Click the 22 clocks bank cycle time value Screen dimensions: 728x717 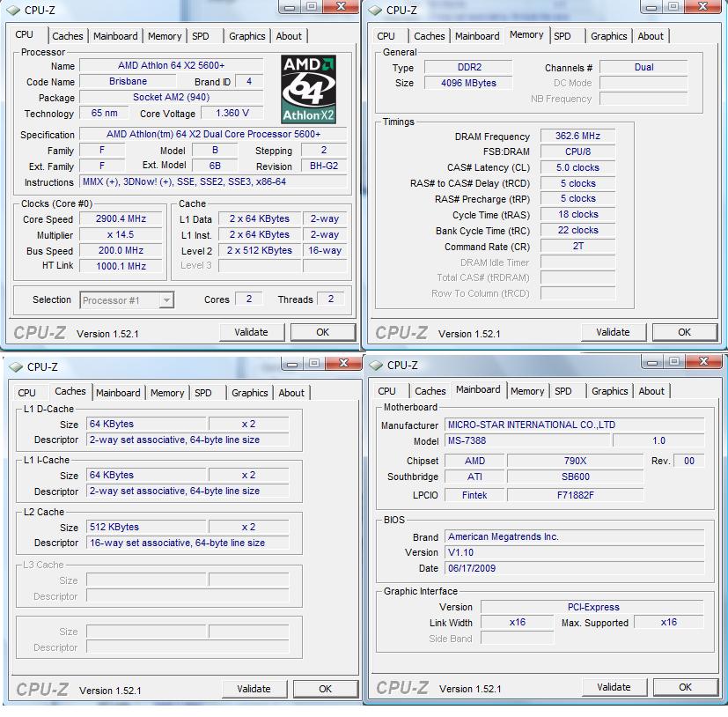coord(578,230)
